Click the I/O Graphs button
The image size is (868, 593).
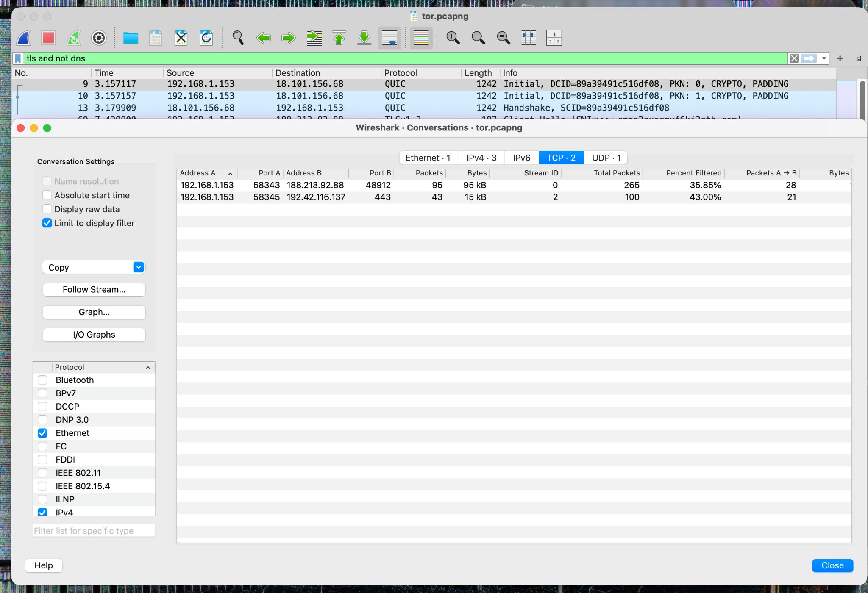pos(94,335)
